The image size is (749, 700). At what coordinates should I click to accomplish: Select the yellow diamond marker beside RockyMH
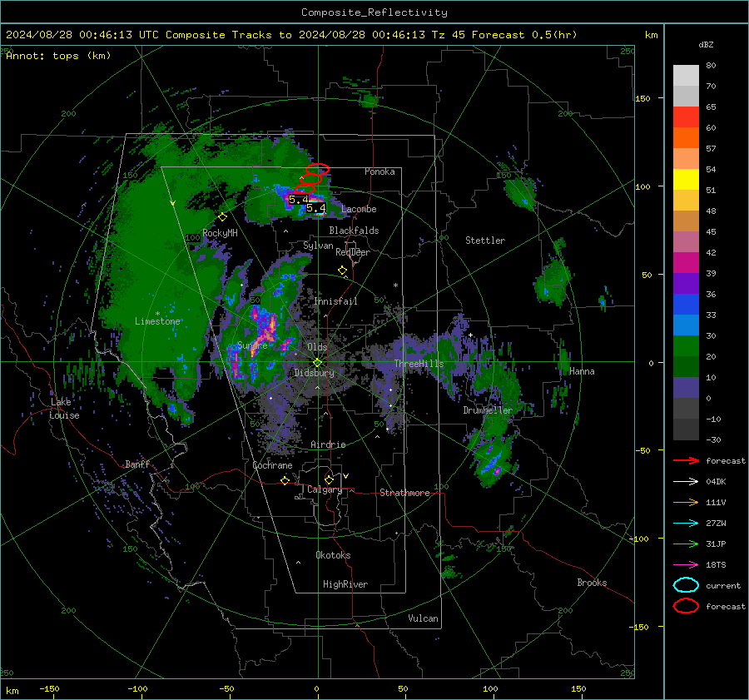pos(222,217)
